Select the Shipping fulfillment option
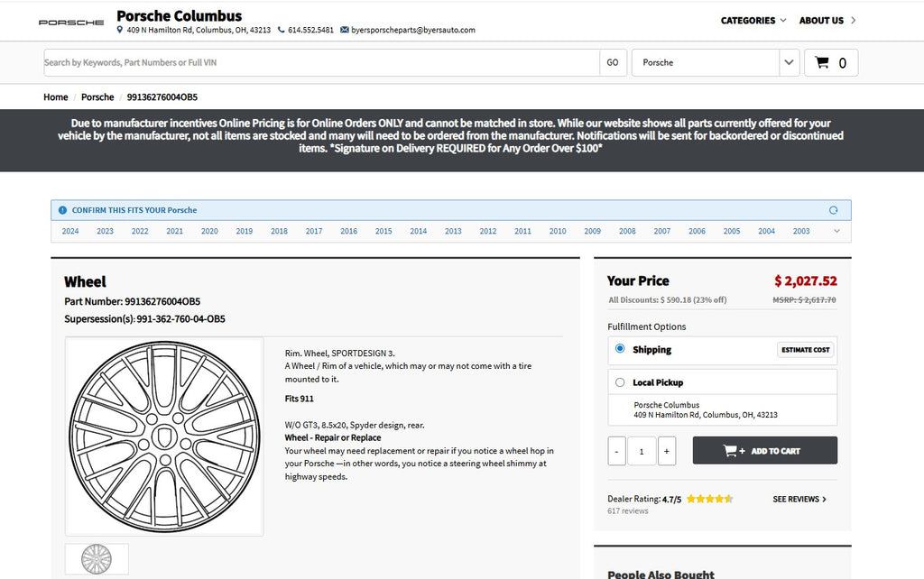This screenshot has width=924, height=579. pos(620,349)
